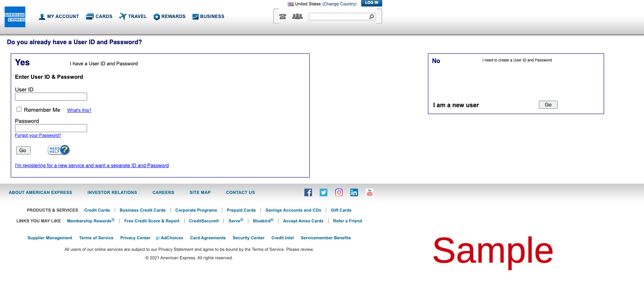Open the Twitter icon

(324, 192)
